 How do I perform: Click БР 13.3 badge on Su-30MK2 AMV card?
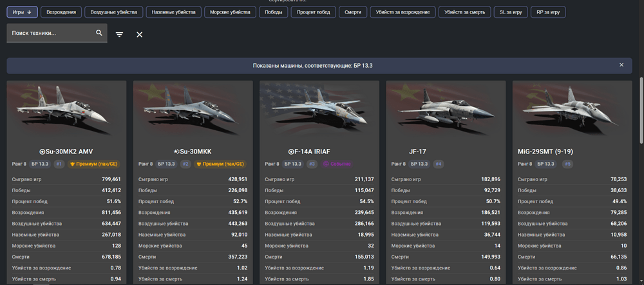click(40, 164)
